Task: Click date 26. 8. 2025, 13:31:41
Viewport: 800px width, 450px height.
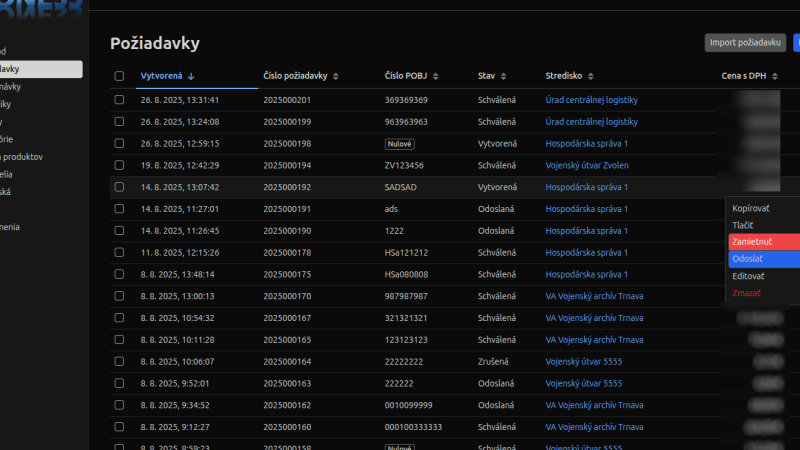Action: [180, 100]
